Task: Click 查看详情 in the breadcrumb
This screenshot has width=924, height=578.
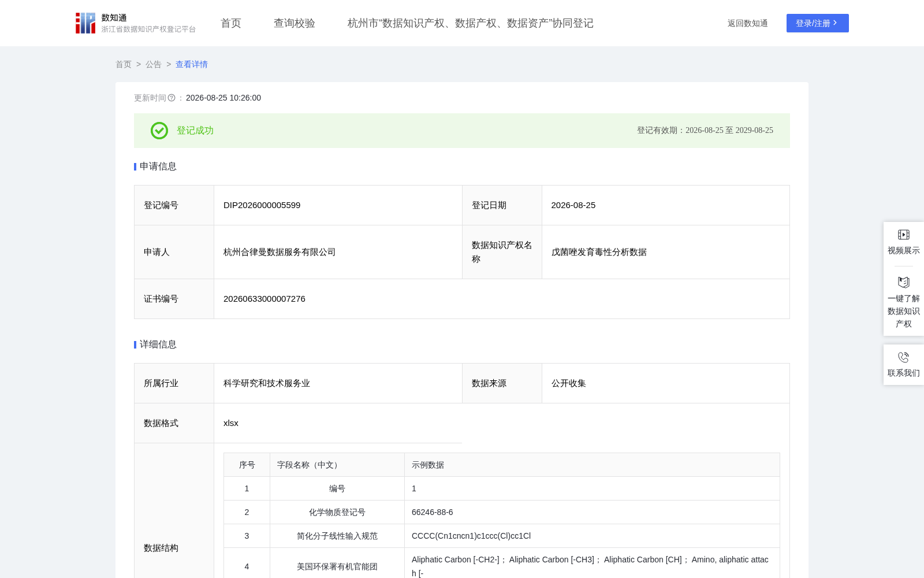Action: click(192, 64)
